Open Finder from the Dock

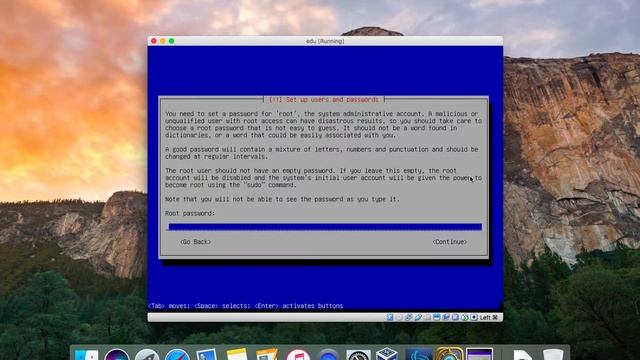87,354
